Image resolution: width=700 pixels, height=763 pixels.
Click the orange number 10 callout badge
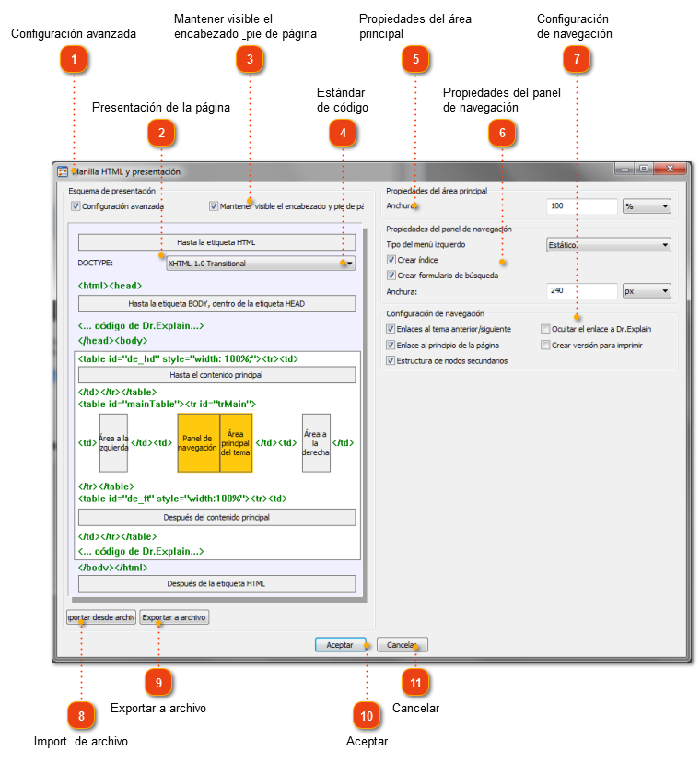(367, 716)
